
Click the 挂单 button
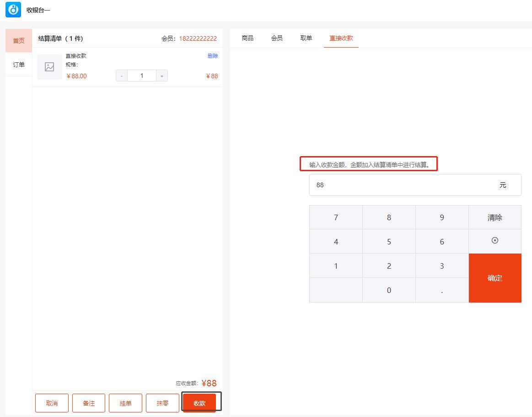pos(125,403)
